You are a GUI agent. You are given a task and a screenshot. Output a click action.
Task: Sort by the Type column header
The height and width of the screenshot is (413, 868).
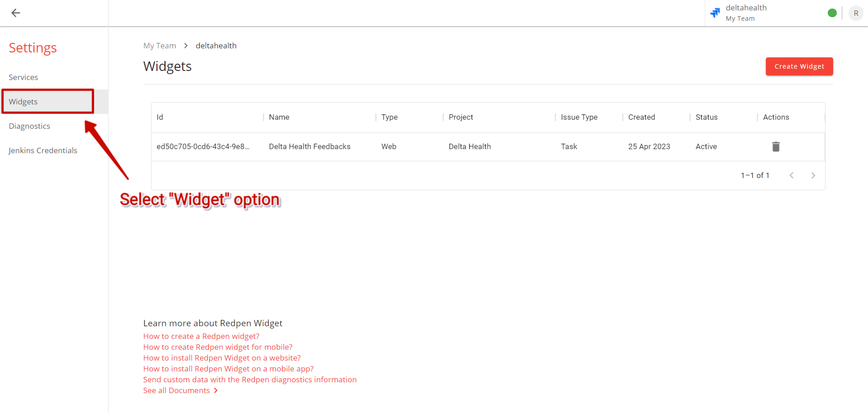click(x=389, y=117)
